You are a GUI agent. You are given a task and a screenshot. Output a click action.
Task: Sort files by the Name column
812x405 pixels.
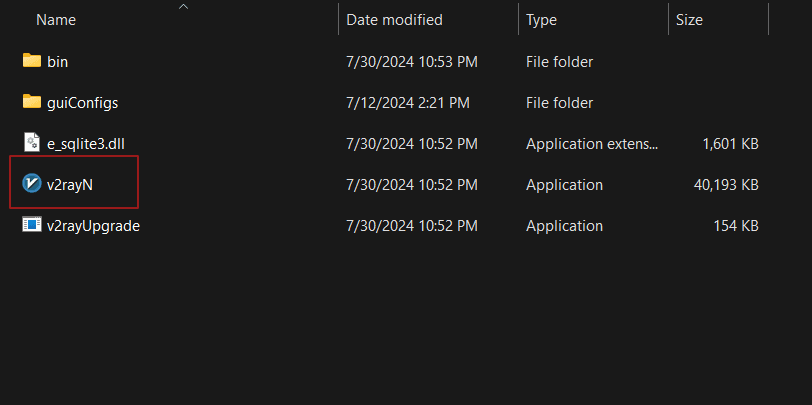point(55,20)
